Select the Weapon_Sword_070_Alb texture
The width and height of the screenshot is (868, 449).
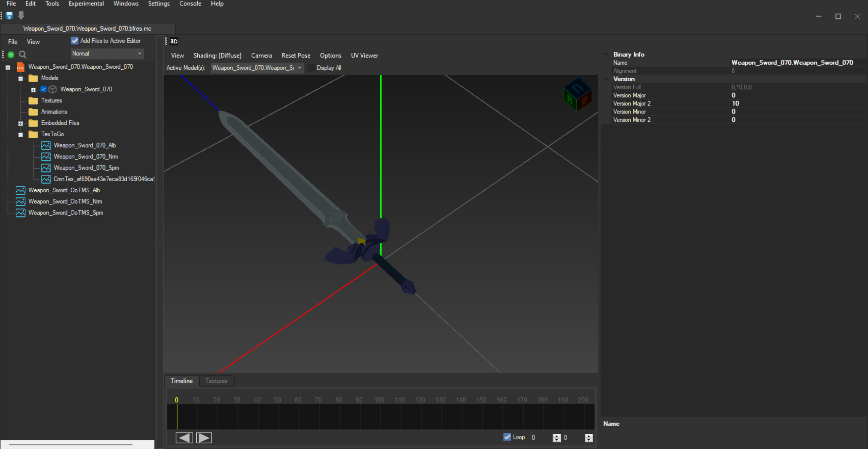(85, 145)
